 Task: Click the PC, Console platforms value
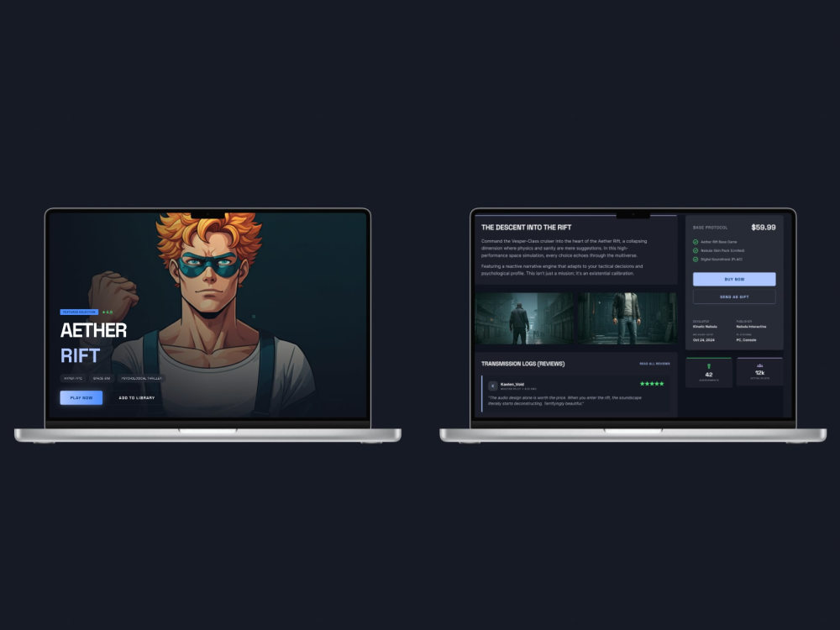[746, 340]
